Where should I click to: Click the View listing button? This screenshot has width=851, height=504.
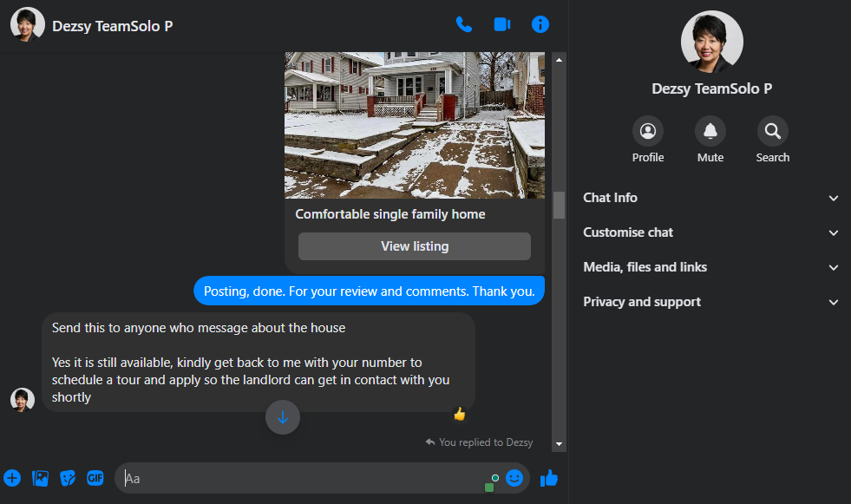415,246
